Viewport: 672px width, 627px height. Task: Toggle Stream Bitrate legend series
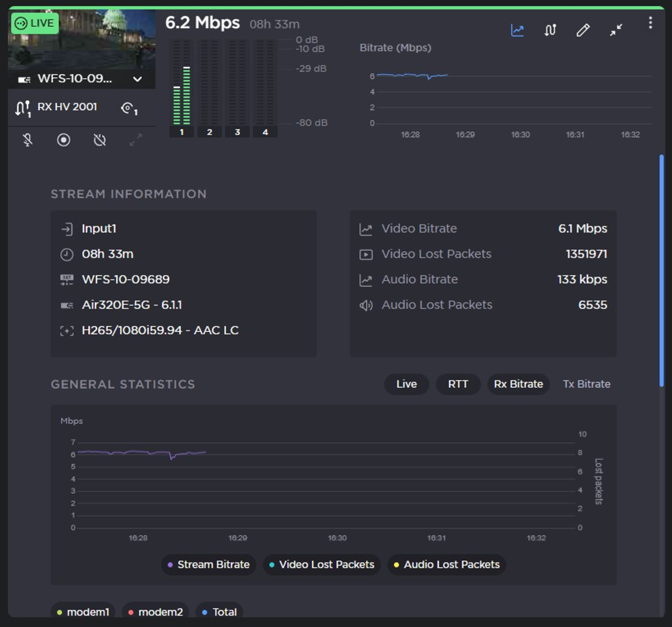tap(209, 564)
